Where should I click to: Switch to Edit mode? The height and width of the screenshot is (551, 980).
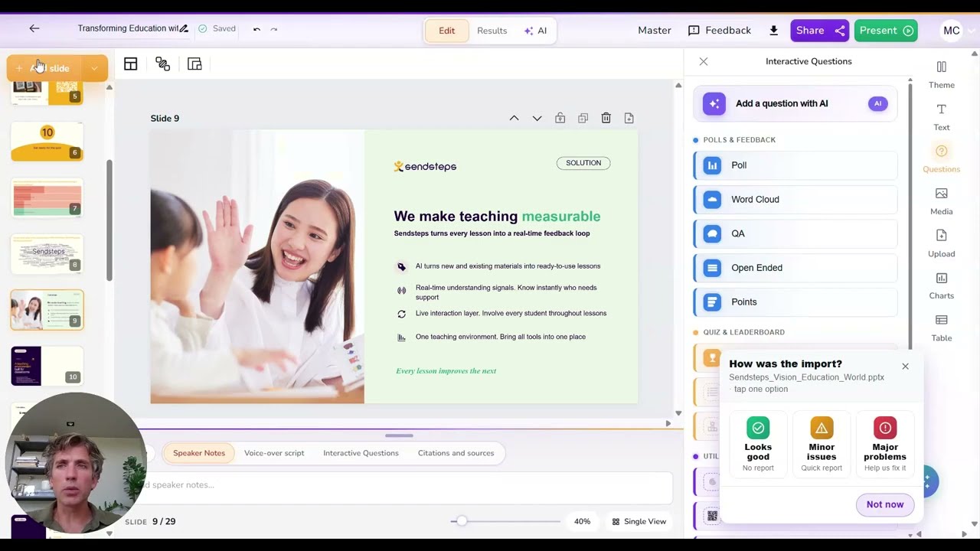point(447,31)
